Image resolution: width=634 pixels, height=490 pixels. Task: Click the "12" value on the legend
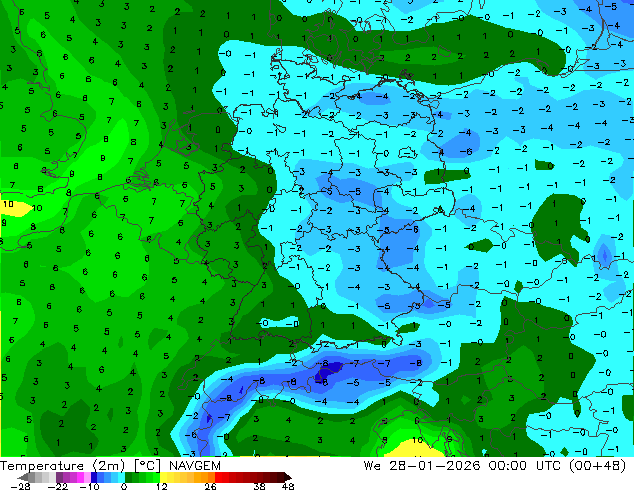point(162,486)
